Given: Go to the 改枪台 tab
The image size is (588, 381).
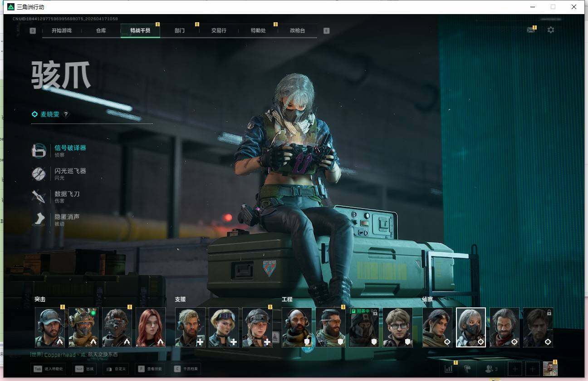Looking at the screenshot, I should [x=297, y=30].
